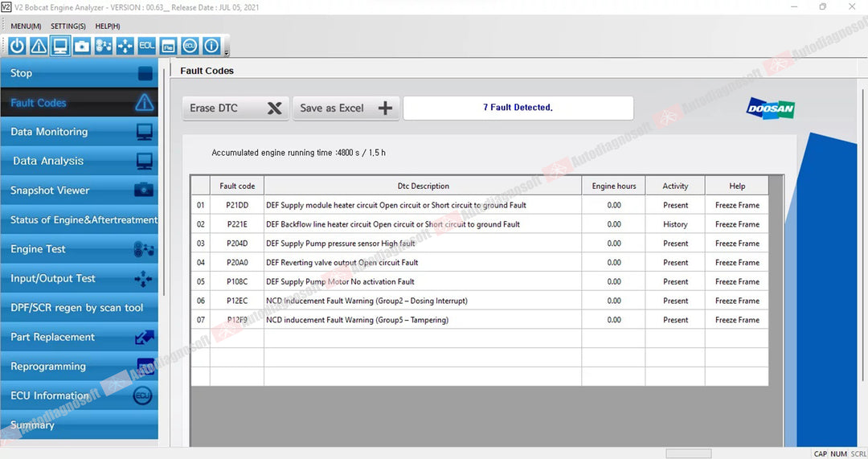The width and height of the screenshot is (868, 459).
Task: Open Engine Test in the sidebar
Action: click(x=79, y=249)
